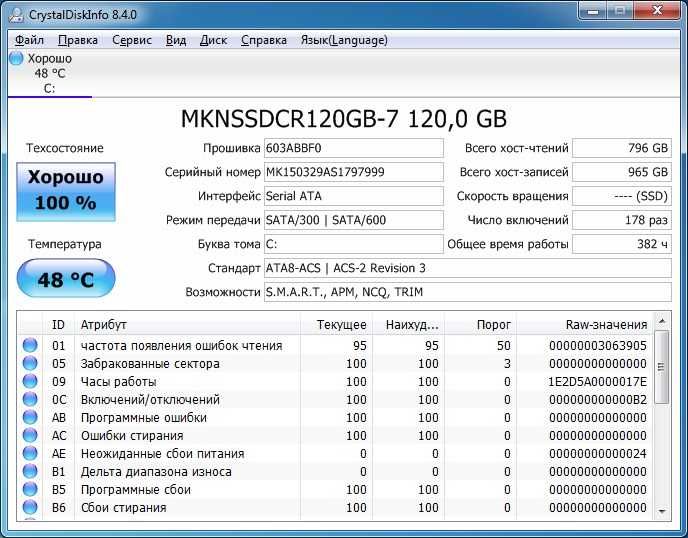The width and height of the screenshot is (688, 538).
Task: Click the power-on hours value 382 ч
Action: click(622, 244)
